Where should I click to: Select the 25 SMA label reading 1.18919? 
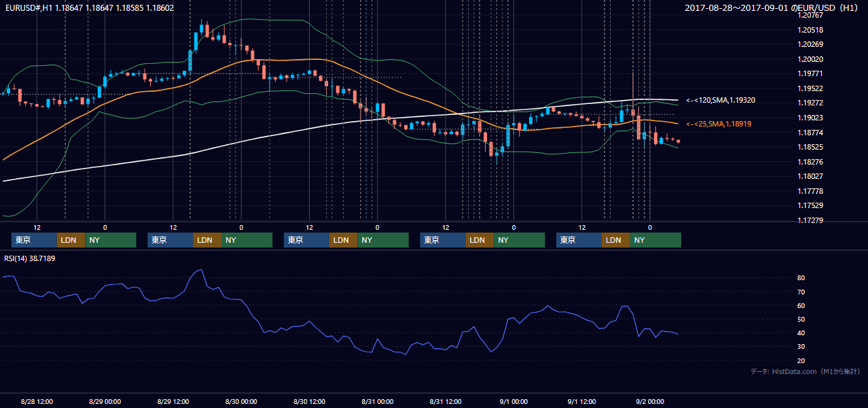pyautogui.click(x=719, y=124)
